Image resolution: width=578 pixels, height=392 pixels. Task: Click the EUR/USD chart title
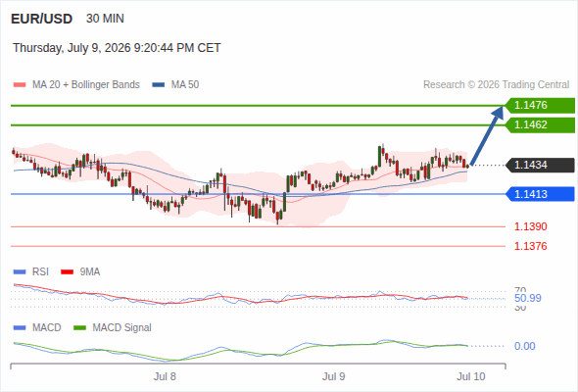[42, 19]
